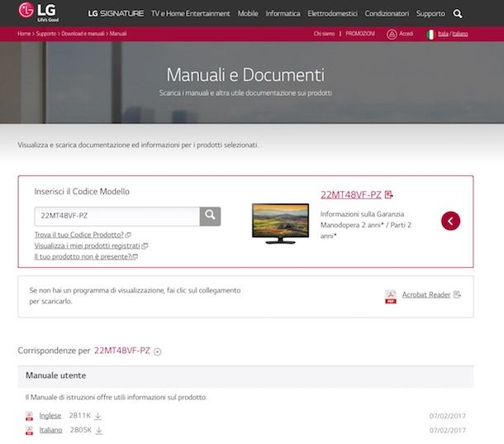
Task: Open the LG SIGNATURE menu
Action: point(116,13)
